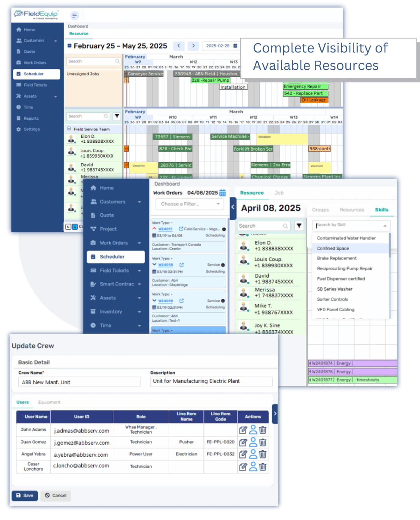This screenshot has height=520, width=420.
Task: Open the date picker icon beside 04/08/2025
Action: pos(222,193)
